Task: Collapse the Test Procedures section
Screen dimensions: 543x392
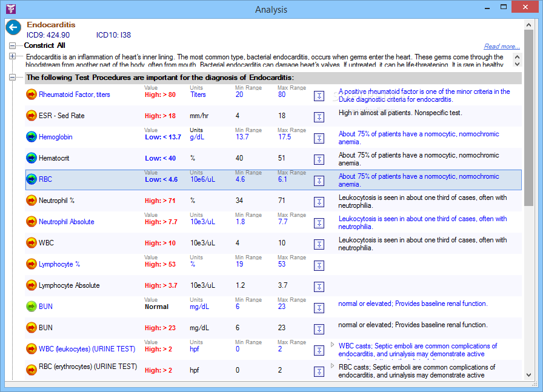Action: point(12,78)
